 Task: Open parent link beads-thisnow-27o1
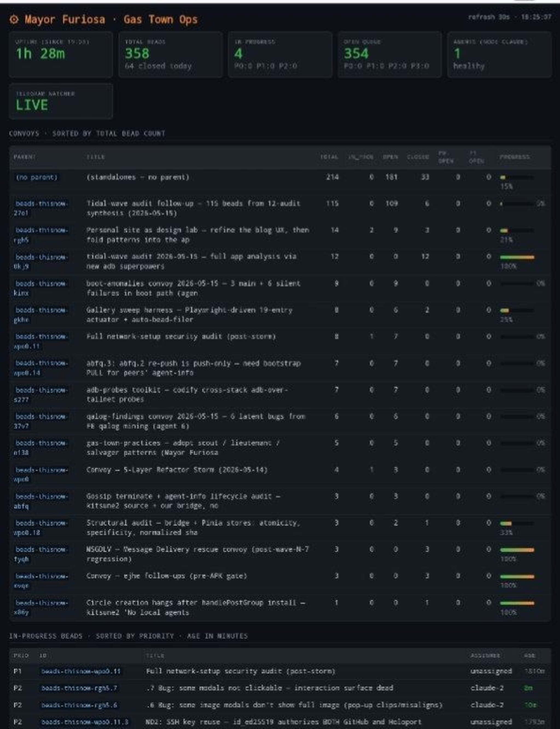tap(41, 208)
